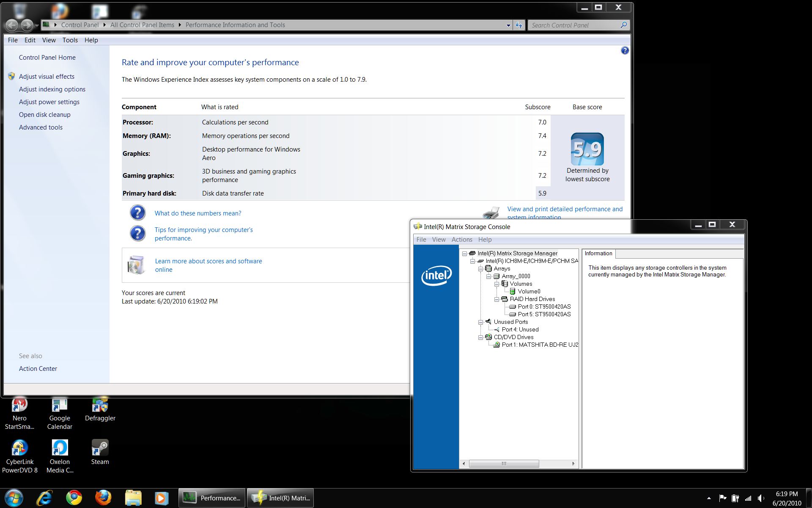Image resolution: width=812 pixels, height=508 pixels.
Task: Click the search magnifier in Search Control Panel
Action: tap(623, 25)
